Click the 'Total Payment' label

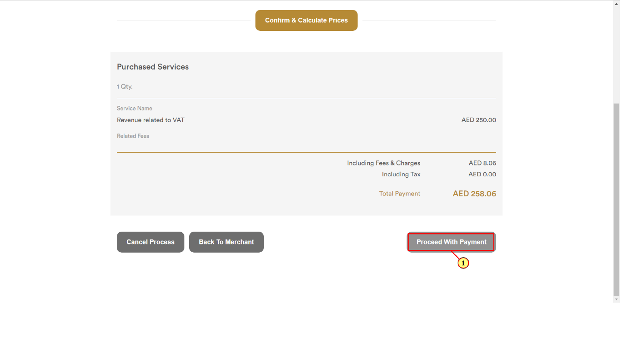(x=400, y=194)
